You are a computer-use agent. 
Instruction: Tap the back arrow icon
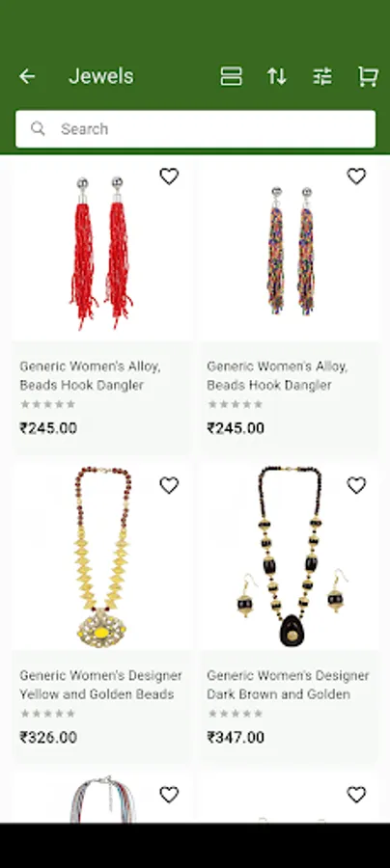coord(27,76)
